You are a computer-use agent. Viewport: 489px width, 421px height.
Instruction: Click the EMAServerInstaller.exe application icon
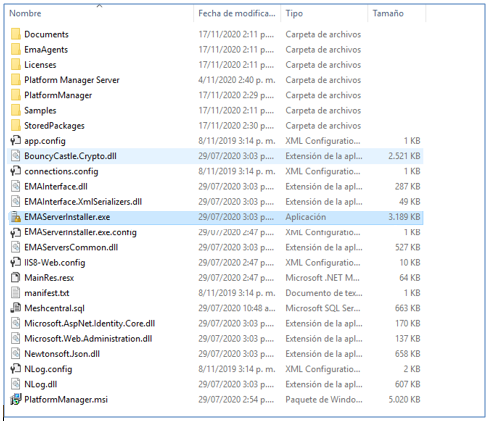pos(16,217)
